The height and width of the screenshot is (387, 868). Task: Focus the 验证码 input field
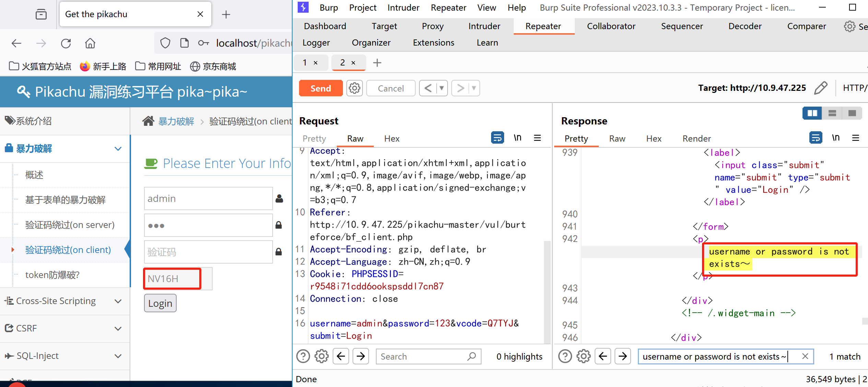[x=208, y=252]
